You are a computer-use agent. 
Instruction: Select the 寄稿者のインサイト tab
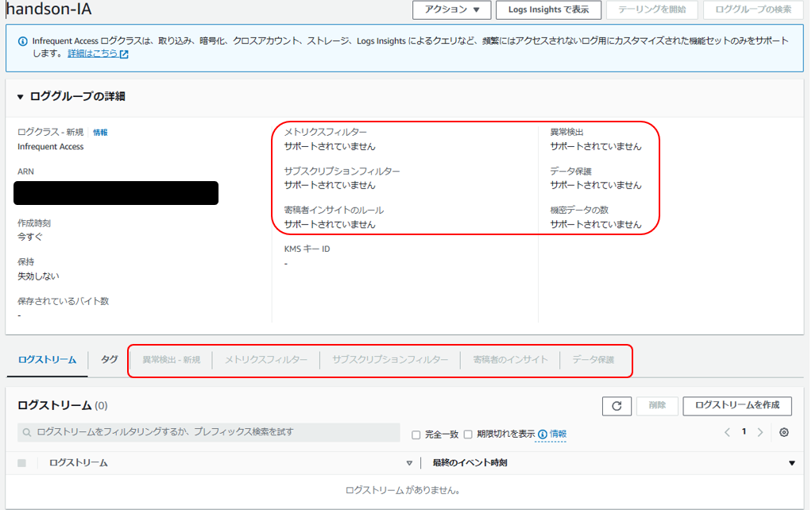click(510, 360)
